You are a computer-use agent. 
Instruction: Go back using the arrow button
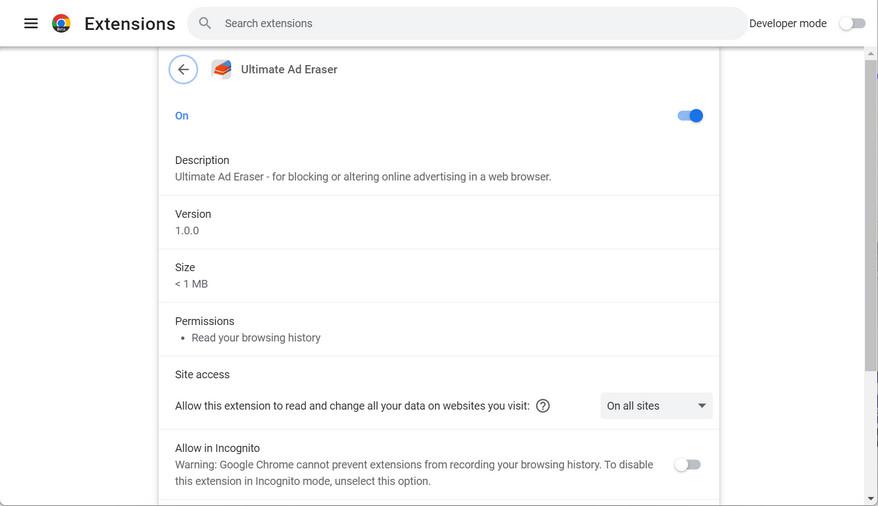(x=183, y=69)
